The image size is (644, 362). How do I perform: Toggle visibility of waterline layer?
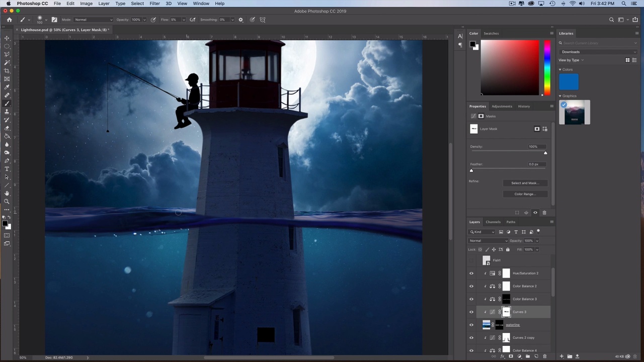pos(471,325)
